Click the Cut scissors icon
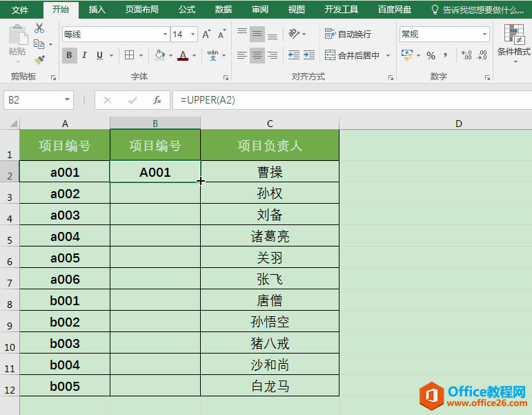 39,28
